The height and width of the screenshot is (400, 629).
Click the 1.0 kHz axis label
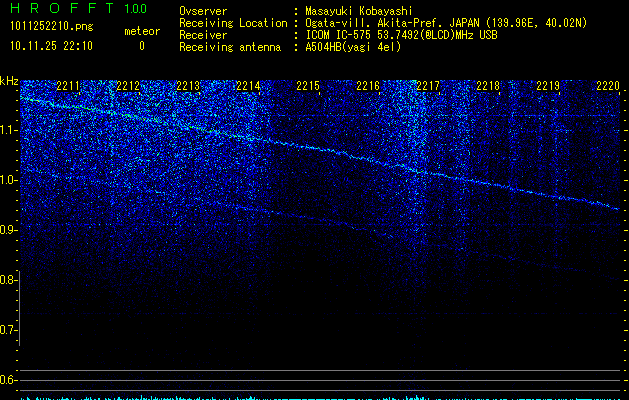pos(8,180)
